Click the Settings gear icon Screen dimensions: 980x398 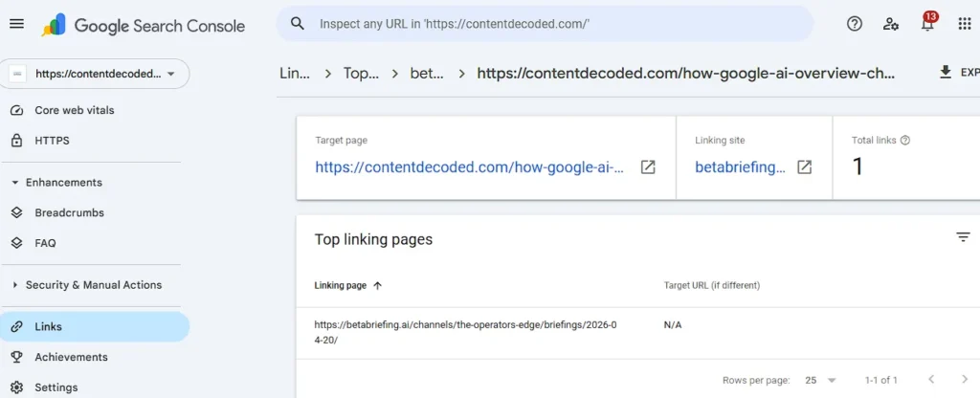tap(17, 387)
